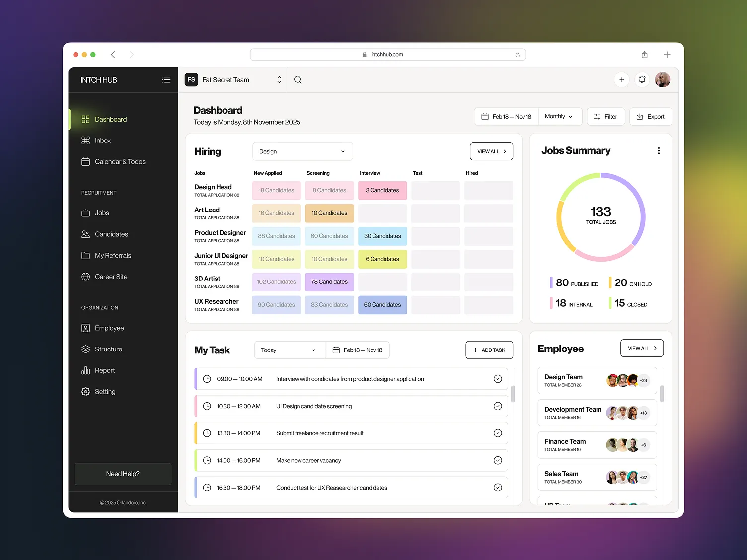Open the Inbox from the sidebar

pyautogui.click(x=102, y=140)
